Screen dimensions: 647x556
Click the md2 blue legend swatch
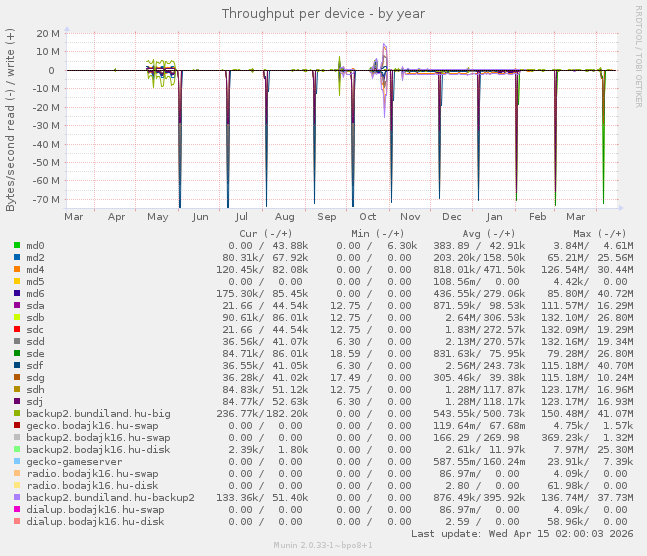(17, 257)
